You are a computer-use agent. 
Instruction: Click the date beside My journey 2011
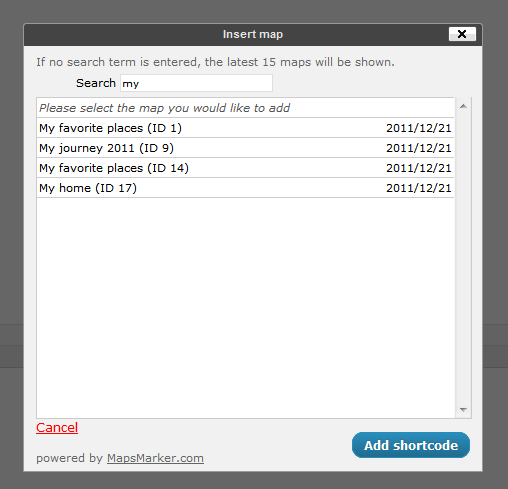click(x=419, y=148)
